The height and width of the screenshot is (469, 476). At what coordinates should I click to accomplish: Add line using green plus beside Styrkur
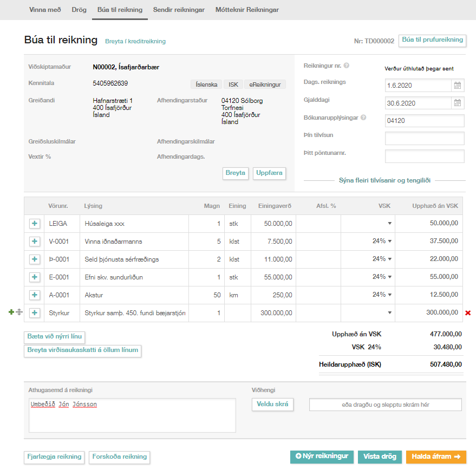coord(11,312)
